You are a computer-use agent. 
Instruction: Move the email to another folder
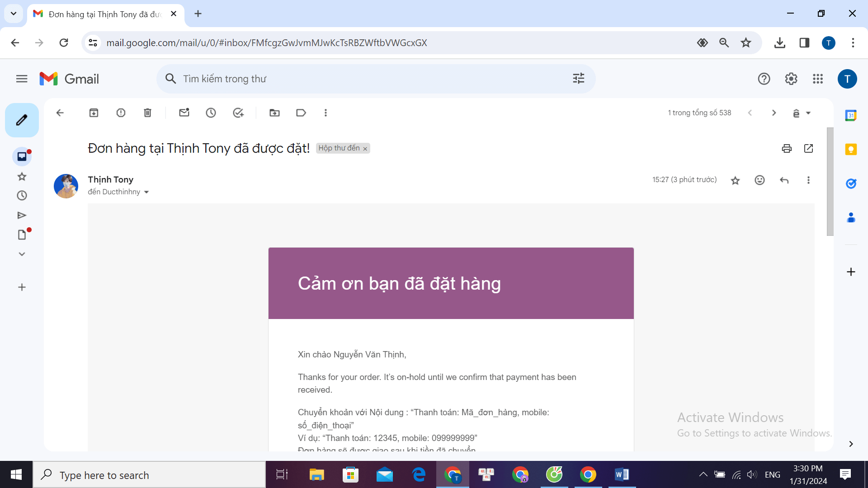pos(274,113)
